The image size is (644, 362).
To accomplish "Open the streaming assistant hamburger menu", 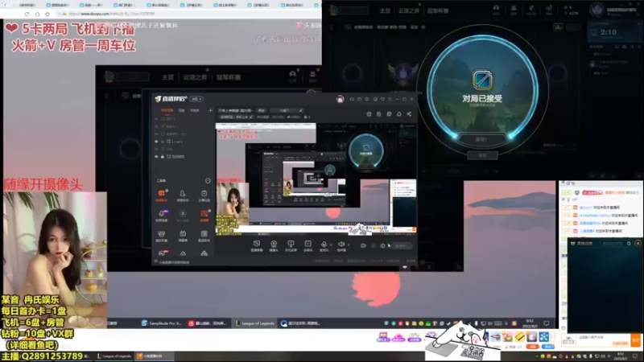I will click(x=390, y=99).
